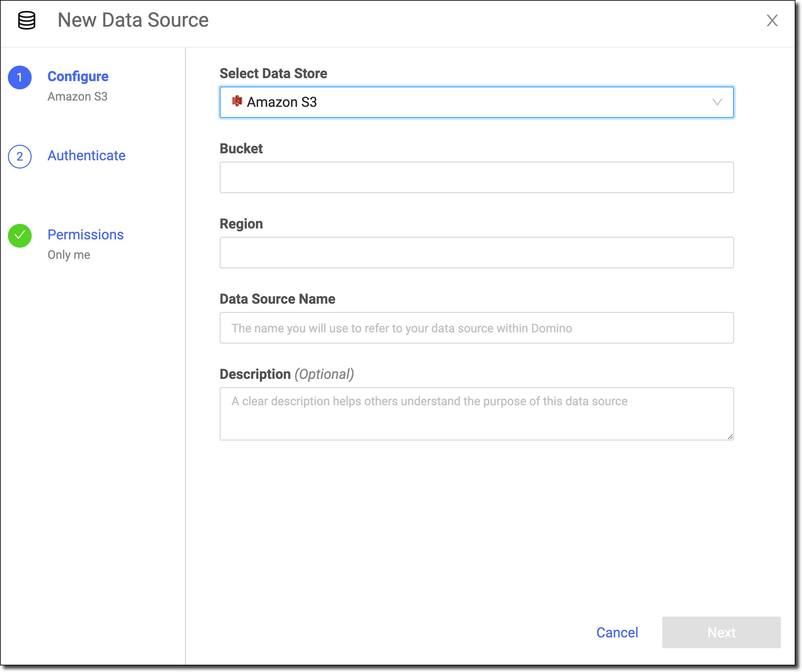Click the Amazon S3 logo icon
Viewport: 802px width, 672px height.
tap(237, 101)
